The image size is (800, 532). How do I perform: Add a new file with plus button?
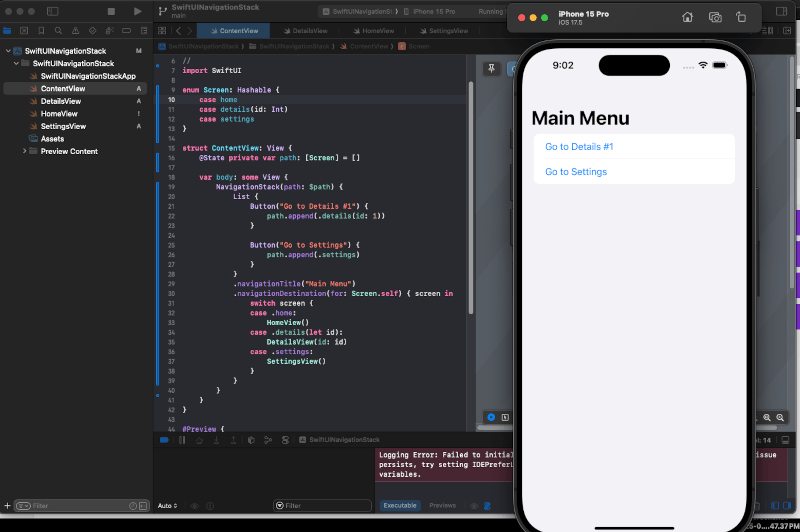tap(7, 505)
